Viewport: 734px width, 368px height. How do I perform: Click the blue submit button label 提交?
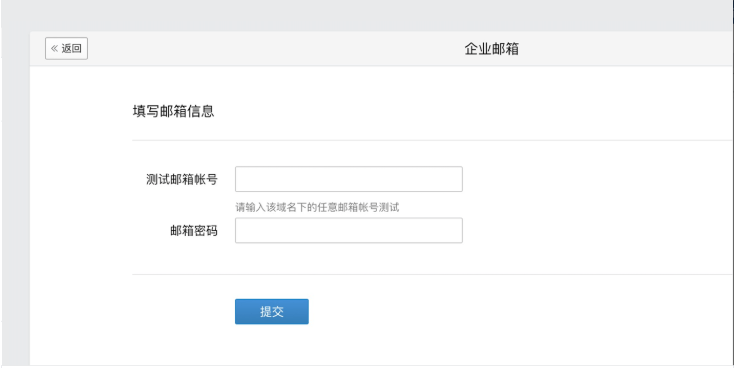tap(272, 311)
